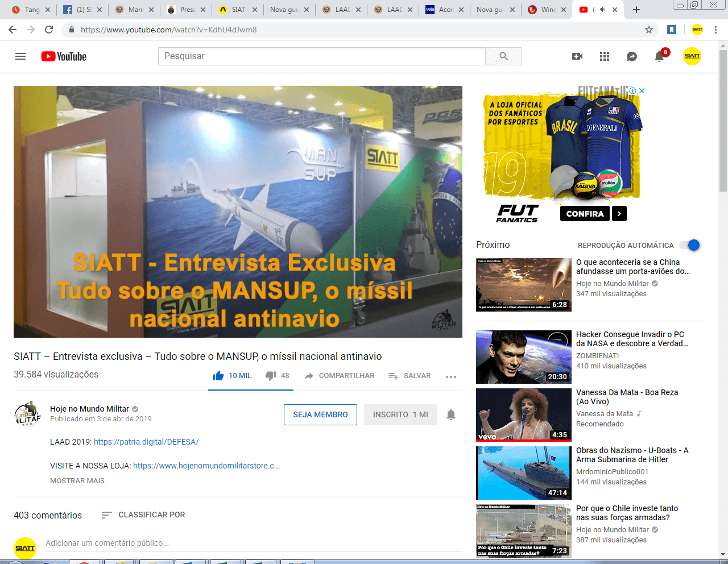Open the hojenomundomilitarstore link
Screen dimensions: 728x564
click(206, 466)
